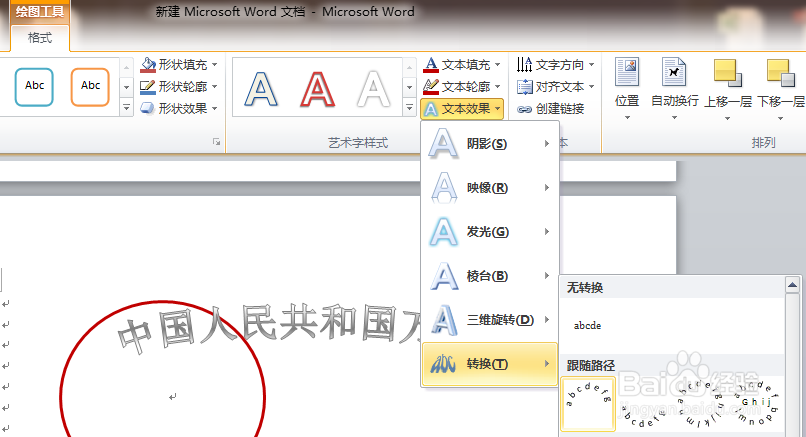Open the 棱台(B) bevel submenu
The width and height of the screenshot is (806, 437).
(x=490, y=276)
